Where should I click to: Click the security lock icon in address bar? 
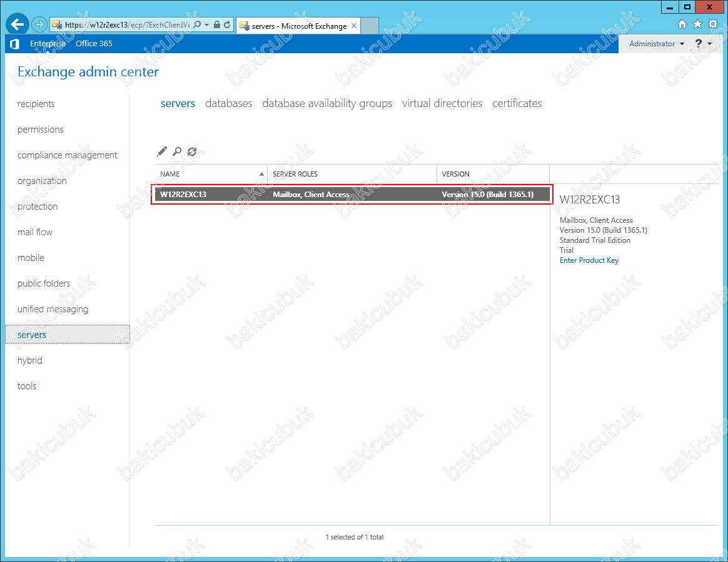tap(217, 24)
